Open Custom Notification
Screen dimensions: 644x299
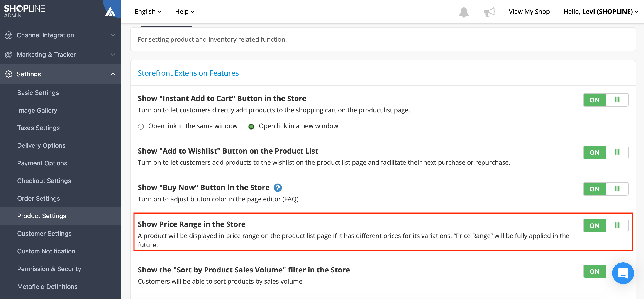click(46, 251)
